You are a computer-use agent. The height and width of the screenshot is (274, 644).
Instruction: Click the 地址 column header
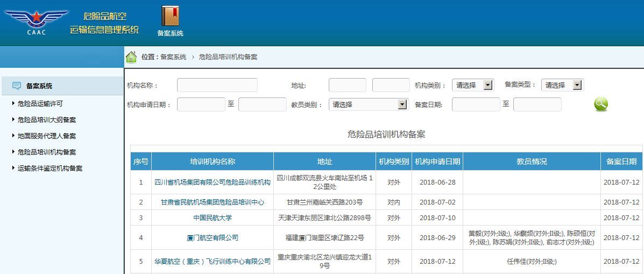pyautogui.click(x=325, y=161)
